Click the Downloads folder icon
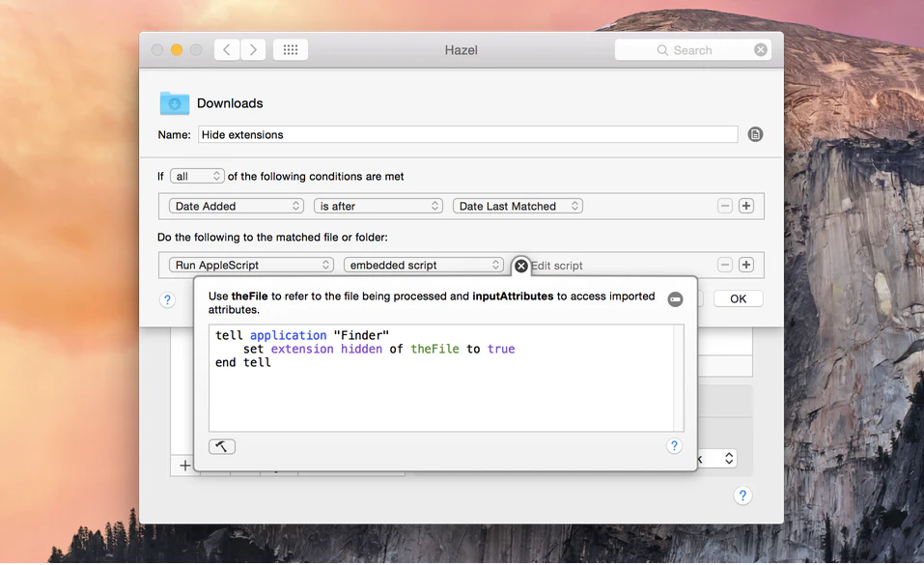The width and height of the screenshot is (924, 565). 175,103
